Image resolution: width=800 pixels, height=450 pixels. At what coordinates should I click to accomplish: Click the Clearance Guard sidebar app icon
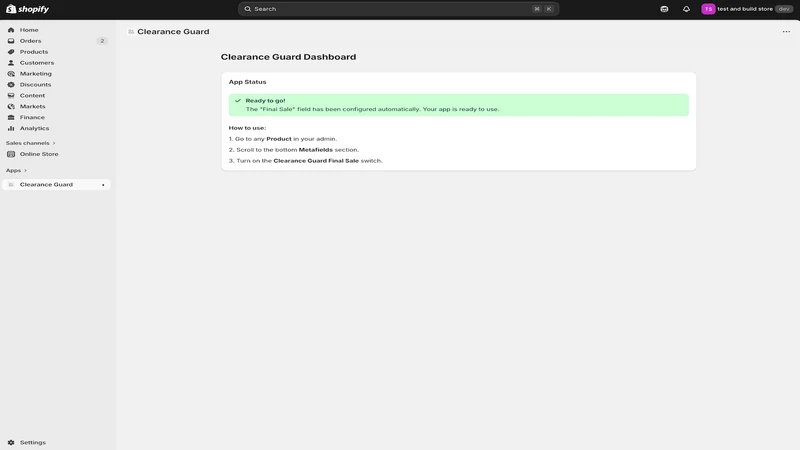pyautogui.click(x=11, y=184)
